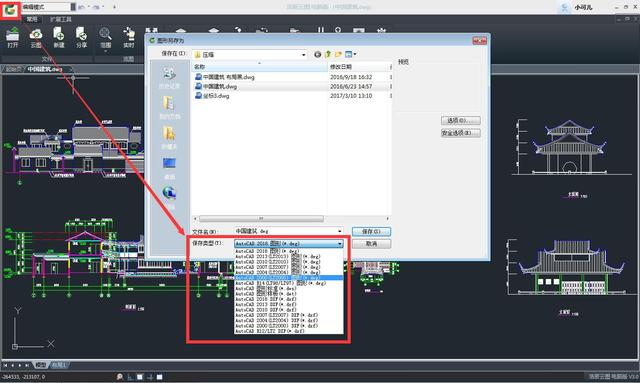Open the 常用 ribbon tab
Viewport: 640px width, 383px height.
click(31, 19)
